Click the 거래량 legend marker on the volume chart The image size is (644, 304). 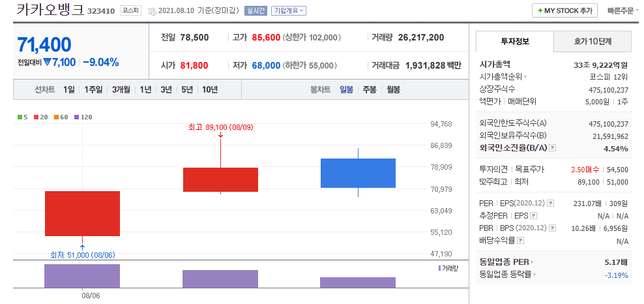coord(440,268)
